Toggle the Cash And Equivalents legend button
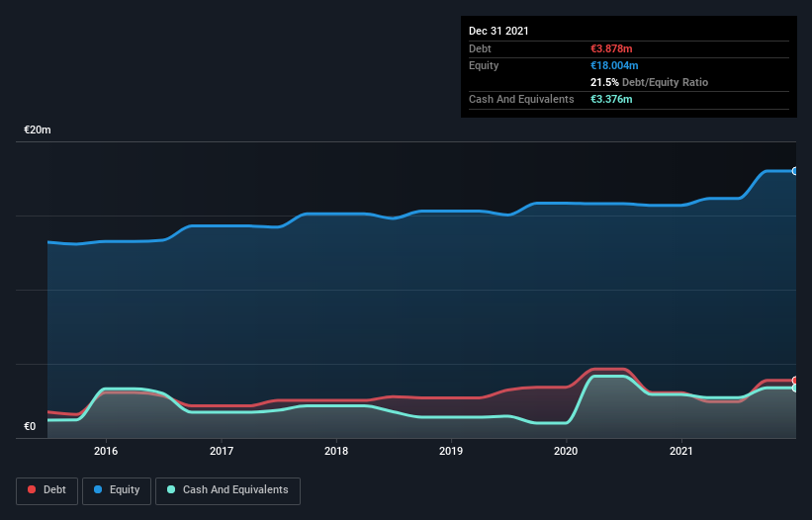The image size is (812, 520). [227, 490]
